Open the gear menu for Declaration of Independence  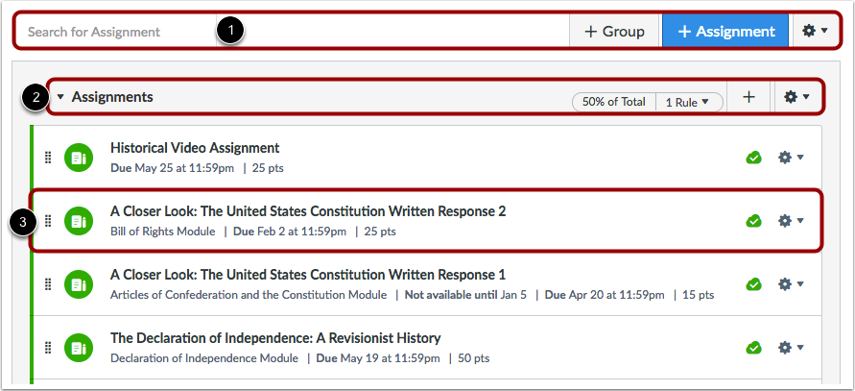pos(791,347)
